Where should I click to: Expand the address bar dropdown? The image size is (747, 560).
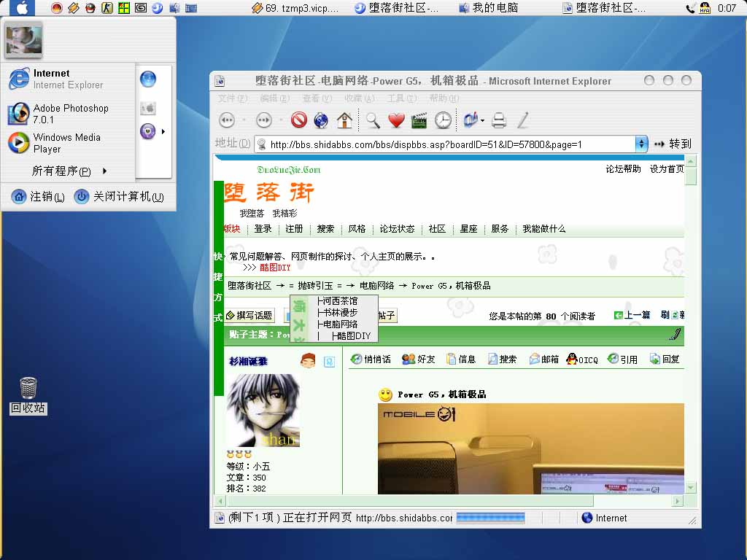pyautogui.click(x=641, y=144)
